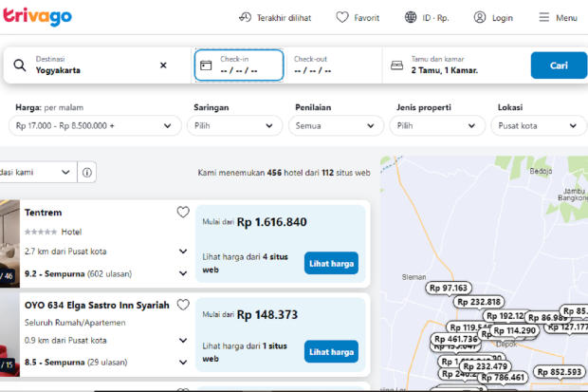
Task: Click Tentrem Lihat harga dari 4 situs web text
Action: click(x=246, y=263)
